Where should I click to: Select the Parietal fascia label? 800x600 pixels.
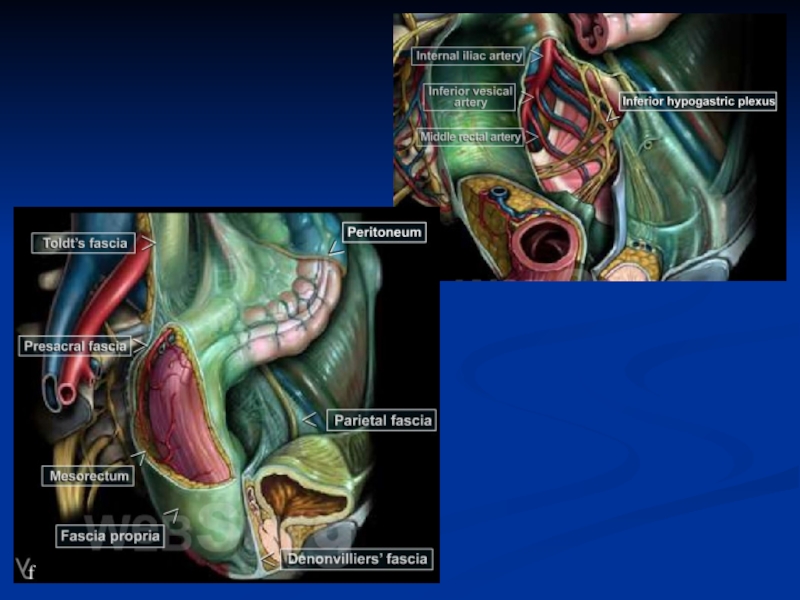tap(383, 421)
